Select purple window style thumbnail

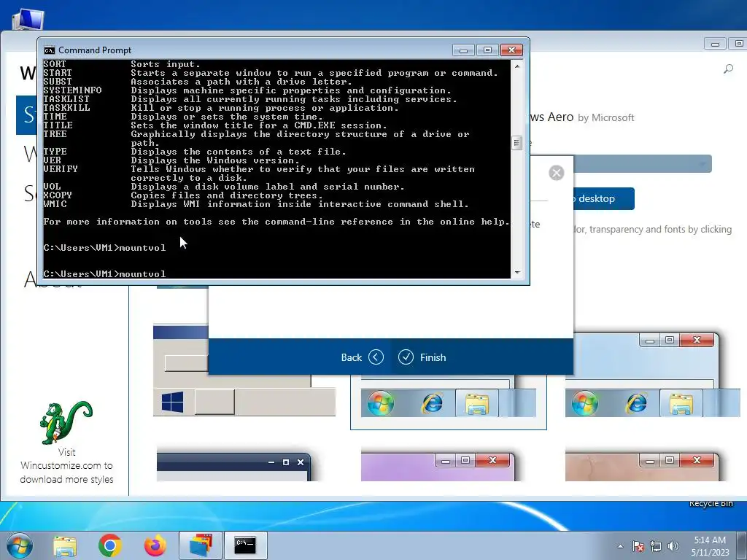[x=438, y=466]
